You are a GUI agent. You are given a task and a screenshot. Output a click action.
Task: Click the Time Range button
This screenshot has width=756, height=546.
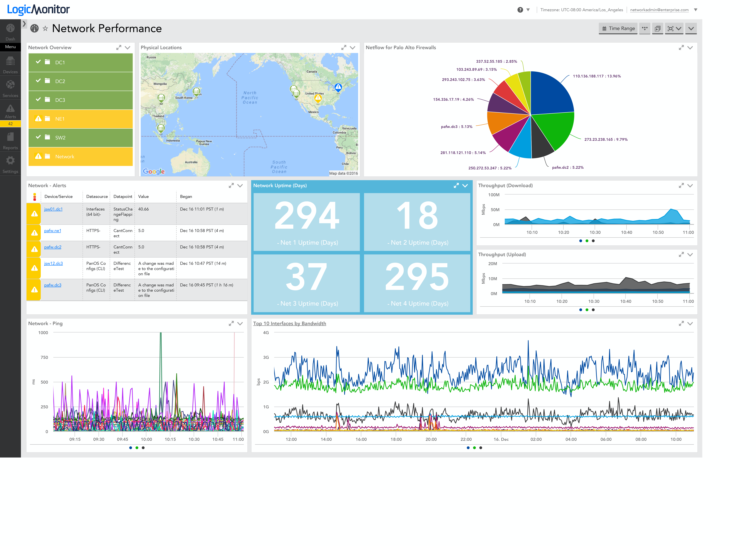tap(618, 28)
